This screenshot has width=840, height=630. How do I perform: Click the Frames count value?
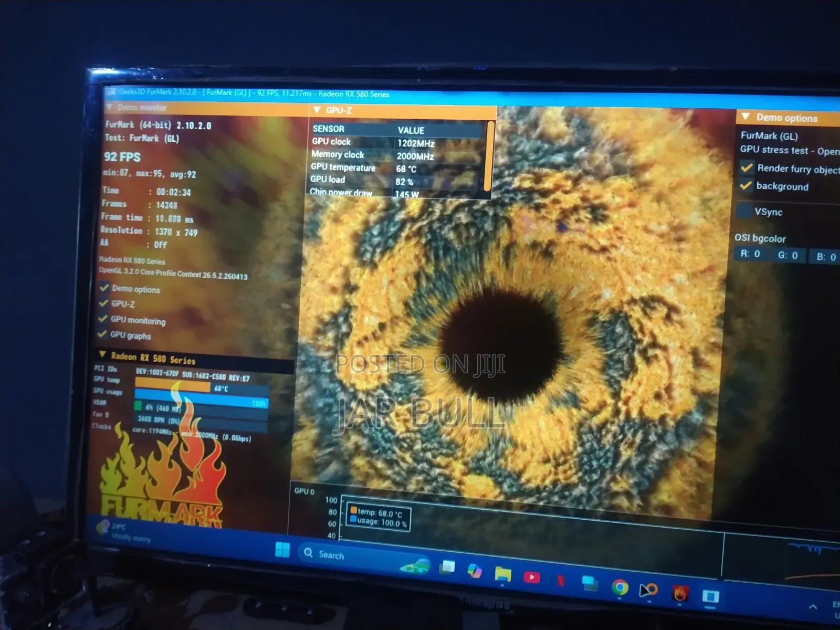tap(166, 205)
